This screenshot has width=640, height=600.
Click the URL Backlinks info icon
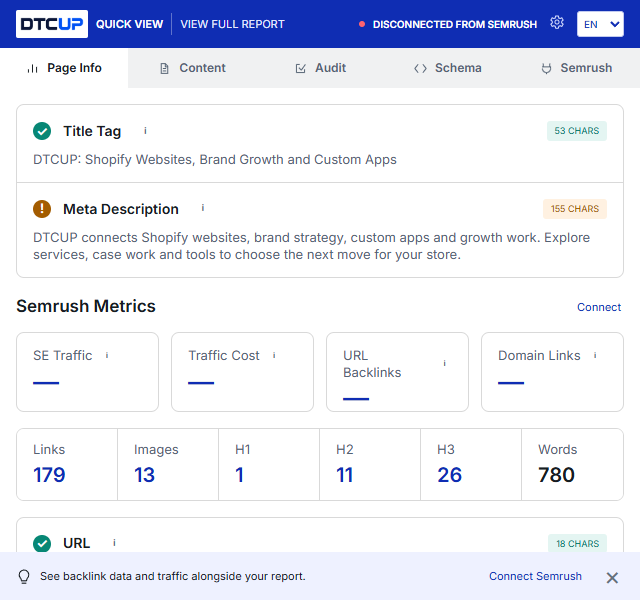pos(444,363)
